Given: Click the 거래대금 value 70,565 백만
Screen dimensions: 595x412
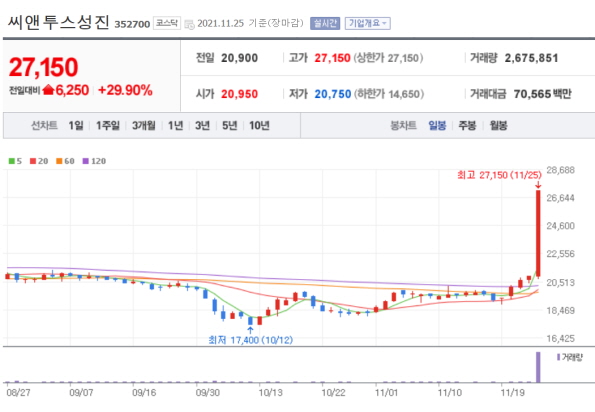Looking at the screenshot, I should (543, 94).
